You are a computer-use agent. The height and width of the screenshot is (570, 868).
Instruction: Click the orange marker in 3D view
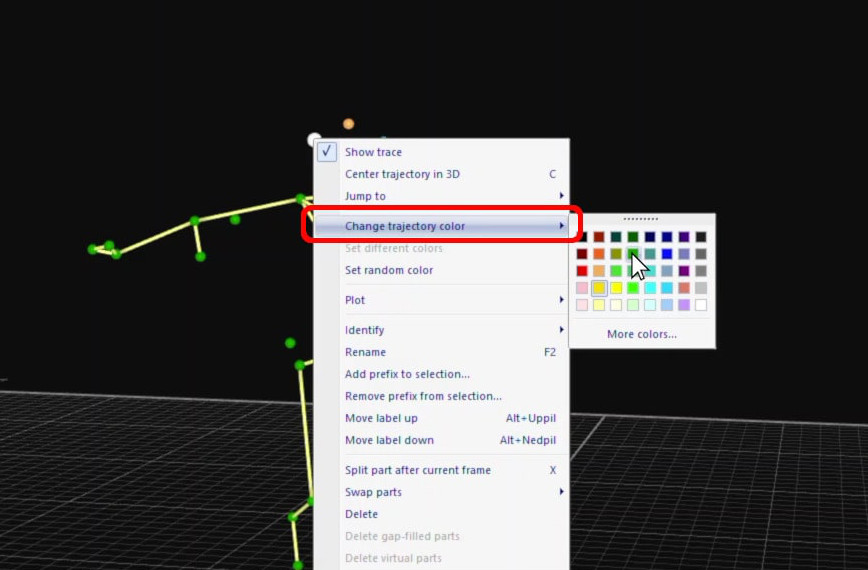[x=348, y=124]
